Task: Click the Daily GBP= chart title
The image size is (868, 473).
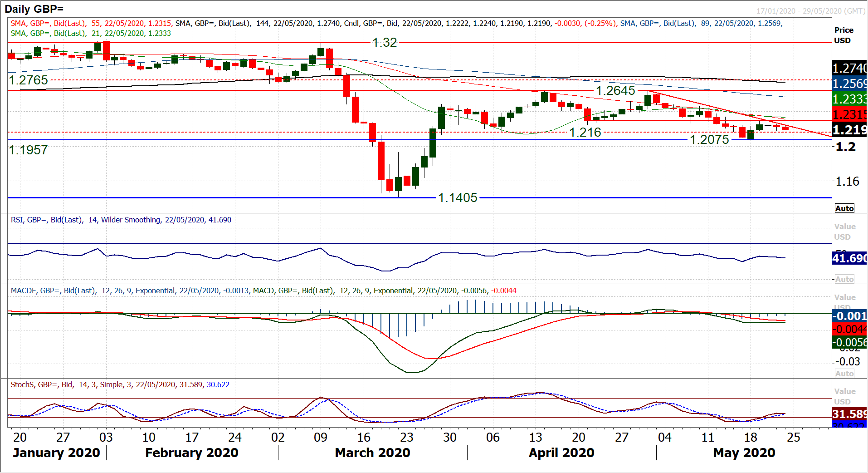Action: point(34,9)
